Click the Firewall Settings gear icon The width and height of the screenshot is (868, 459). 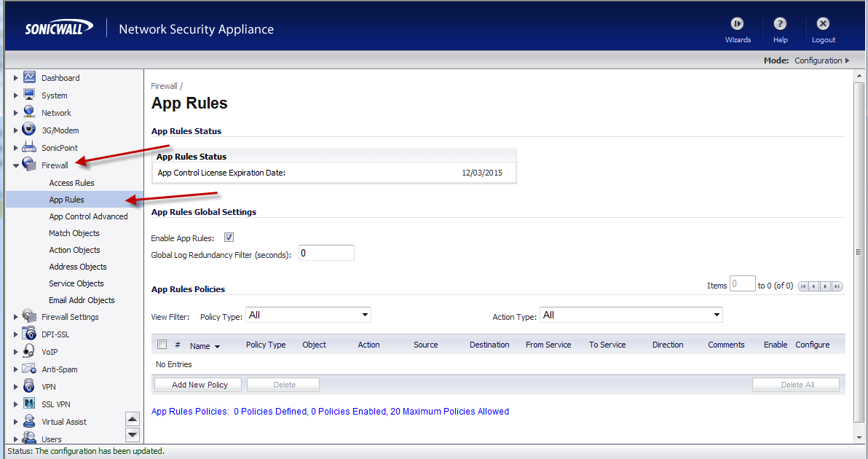29,316
